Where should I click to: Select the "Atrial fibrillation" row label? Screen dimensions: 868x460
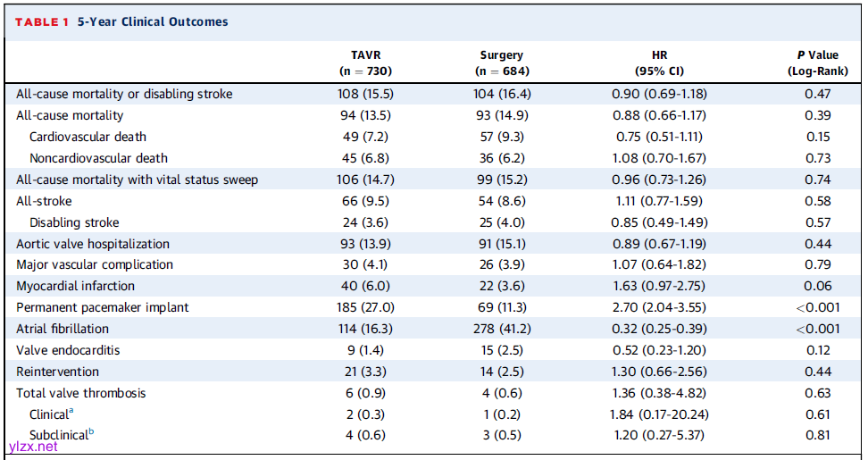pos(63,329)
